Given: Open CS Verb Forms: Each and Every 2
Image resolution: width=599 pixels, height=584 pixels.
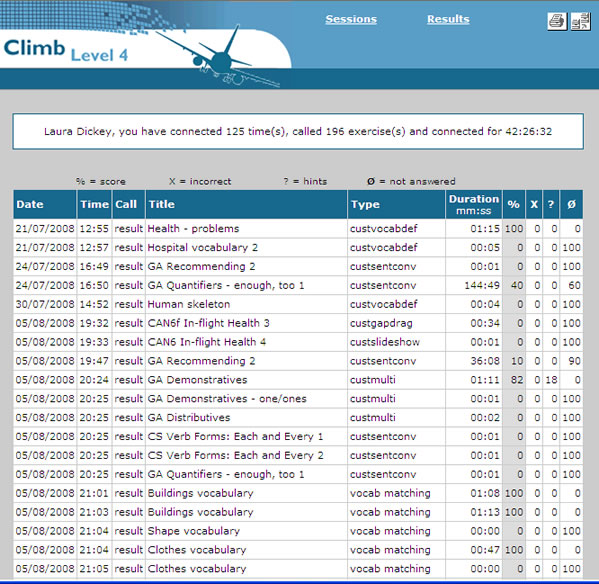Looking at the screenshot, I should pos(235,455).
